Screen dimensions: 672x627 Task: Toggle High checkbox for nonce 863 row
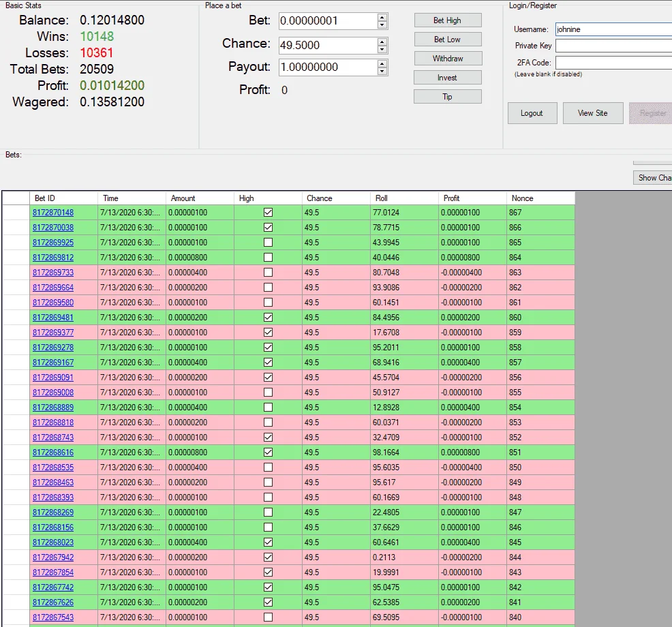(x=269, y=273)
